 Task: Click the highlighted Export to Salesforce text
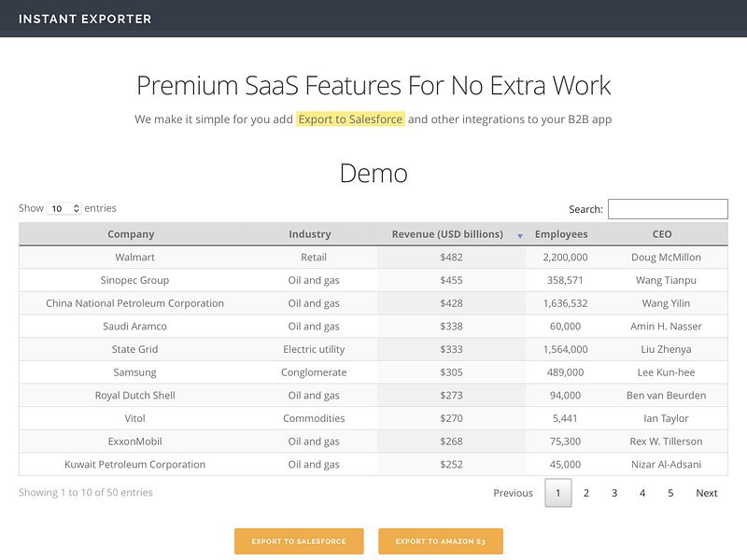pyautogui.click(x=350, y=119)
